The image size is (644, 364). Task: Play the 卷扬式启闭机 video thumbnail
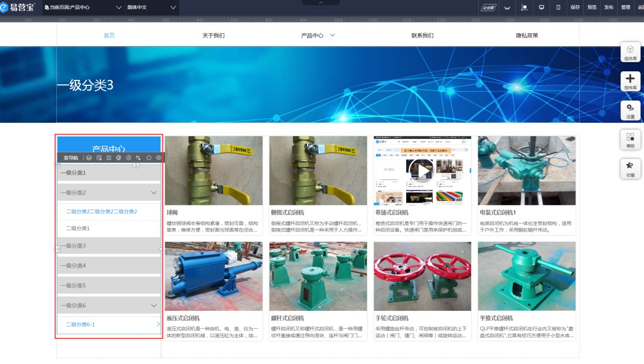pyautogui.click(x=422, y=172)
